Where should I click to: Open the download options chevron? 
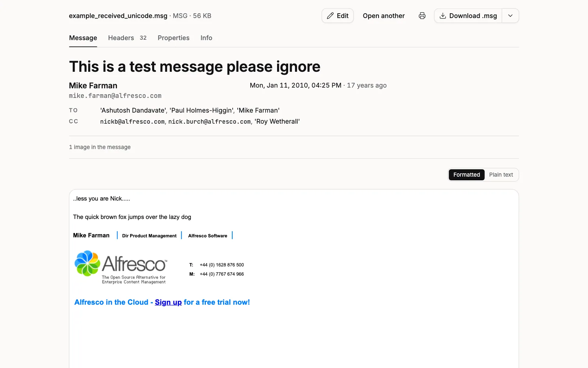pos(510,16)
